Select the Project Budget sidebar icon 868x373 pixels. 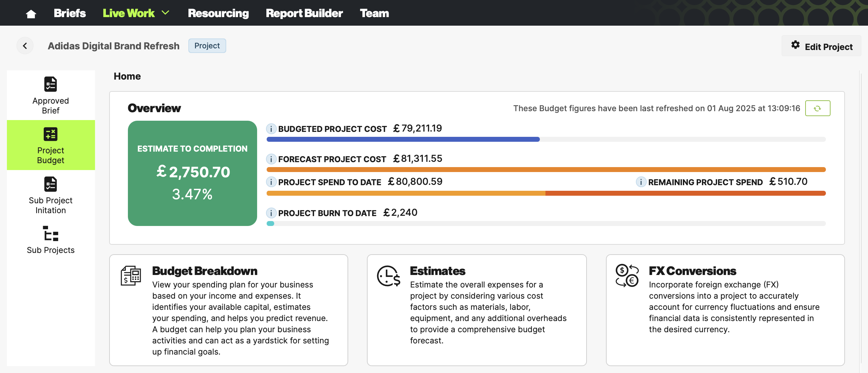click(51, 135)
